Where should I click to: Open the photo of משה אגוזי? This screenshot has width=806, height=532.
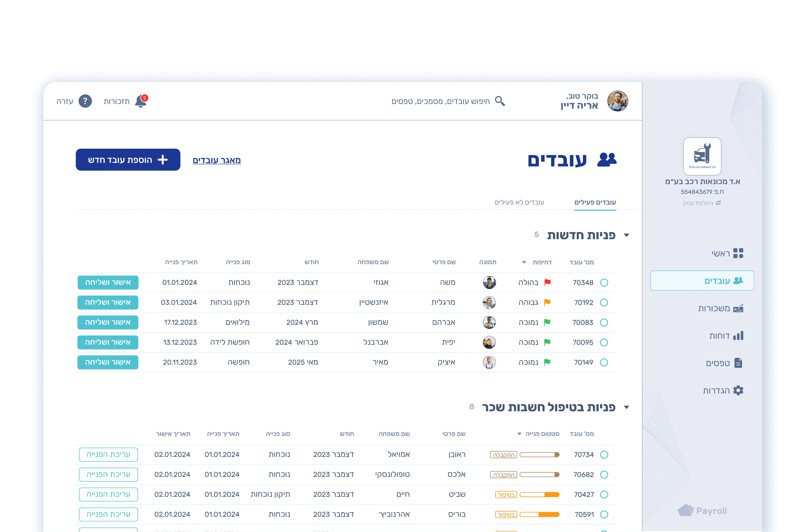pyautogui.click(x=489, y=283)
